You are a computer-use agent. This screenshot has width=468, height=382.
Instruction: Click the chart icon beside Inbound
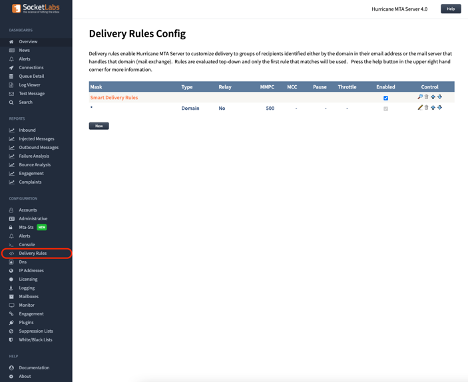[12, 130]
